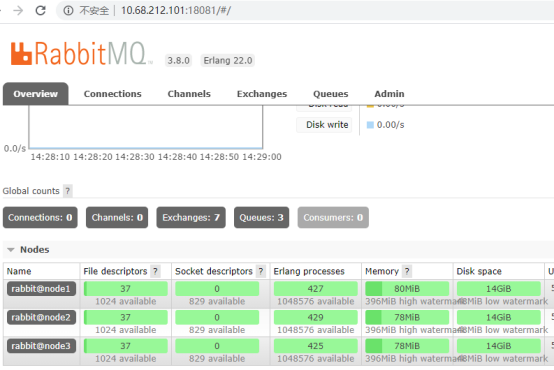The height and width of the screenshot is (370, 554).
Task: Click the Disk write blue color swatch
Action: pyautogui.click(x=370, y=125)
